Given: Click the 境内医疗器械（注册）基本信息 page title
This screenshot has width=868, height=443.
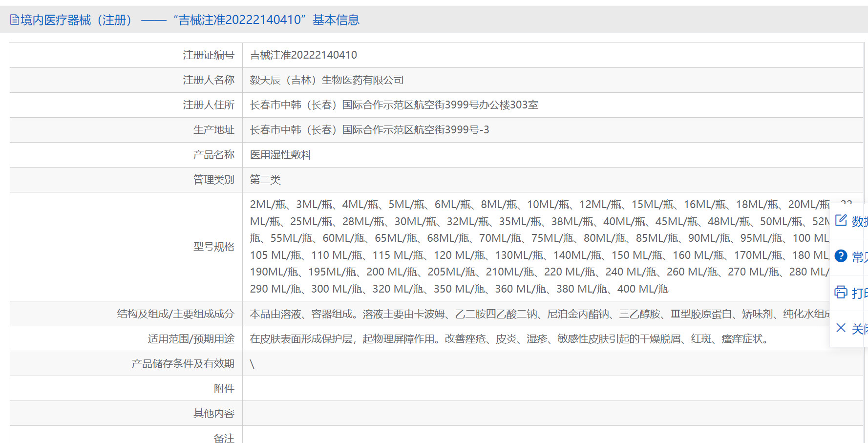Looking at the screenshot, I should click(190, 20).
